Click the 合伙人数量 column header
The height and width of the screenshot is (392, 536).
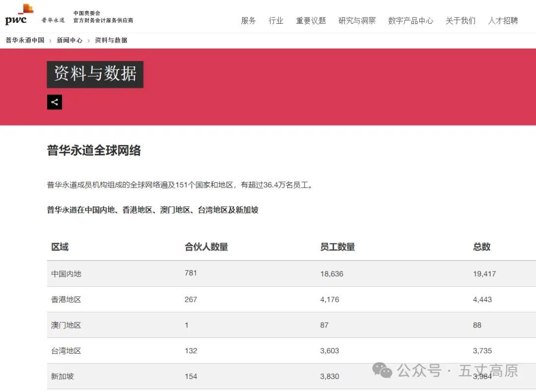206,247
